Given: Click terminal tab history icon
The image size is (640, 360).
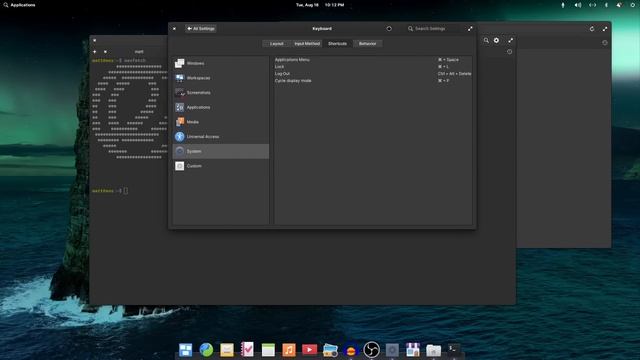Looking at the screenshot, I should [509, 52].
